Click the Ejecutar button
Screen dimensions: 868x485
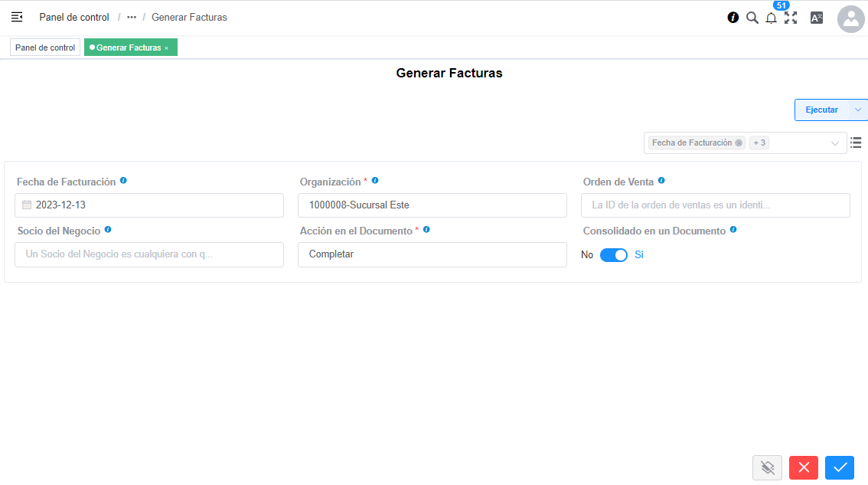point(821,110)
